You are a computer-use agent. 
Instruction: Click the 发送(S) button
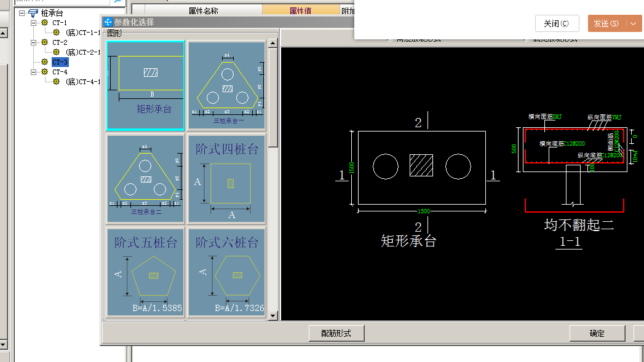606,23
